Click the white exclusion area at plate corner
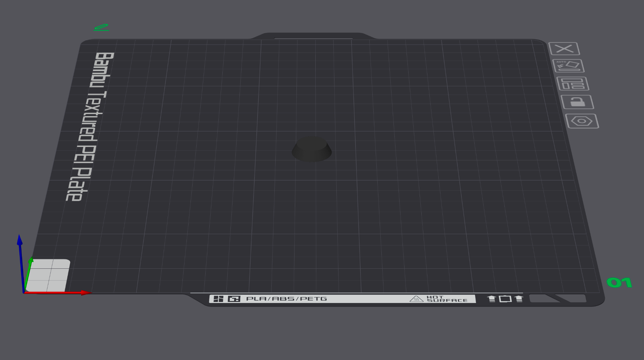 click(48, 275)
